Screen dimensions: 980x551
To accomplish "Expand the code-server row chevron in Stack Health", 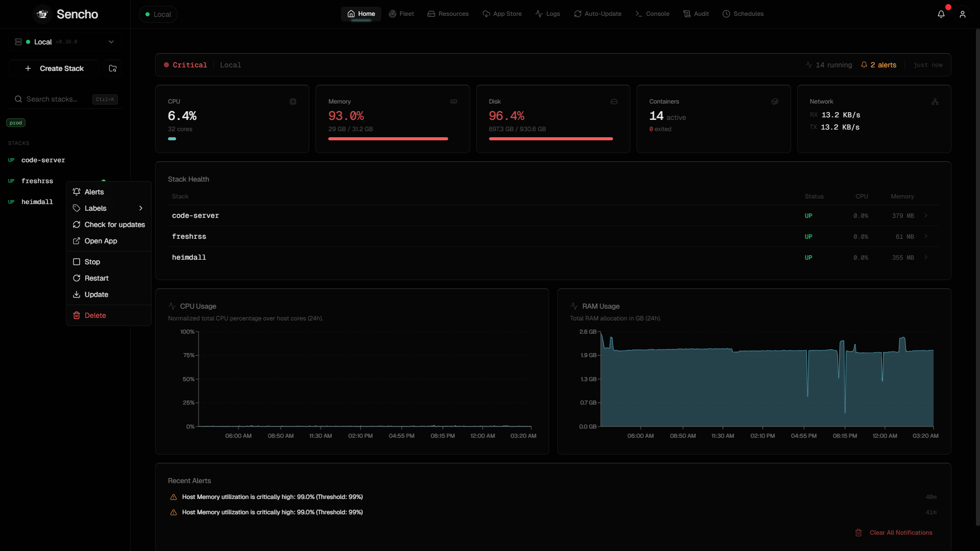I will (926, 216).
